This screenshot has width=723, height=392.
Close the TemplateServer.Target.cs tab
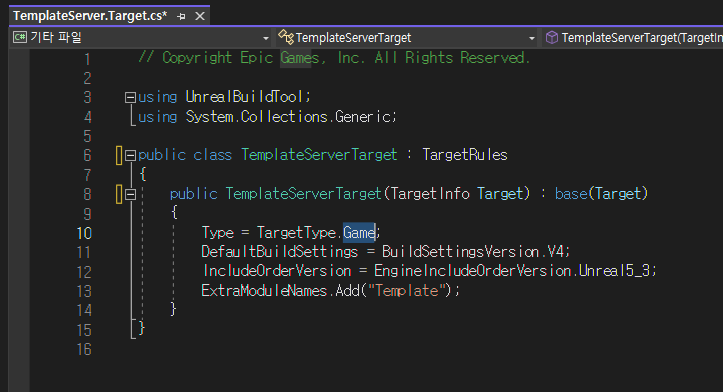point(200,17)
